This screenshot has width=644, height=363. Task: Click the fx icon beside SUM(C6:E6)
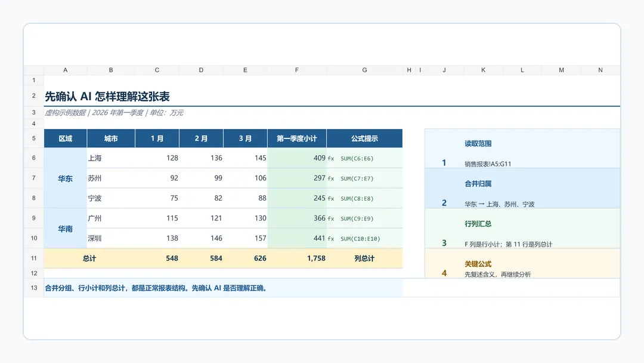click(x=330, y=158)
